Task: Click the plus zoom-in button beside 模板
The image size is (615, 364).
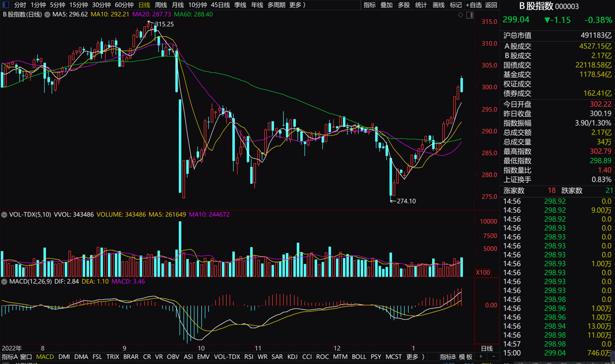Action: (x=481, y=356)
